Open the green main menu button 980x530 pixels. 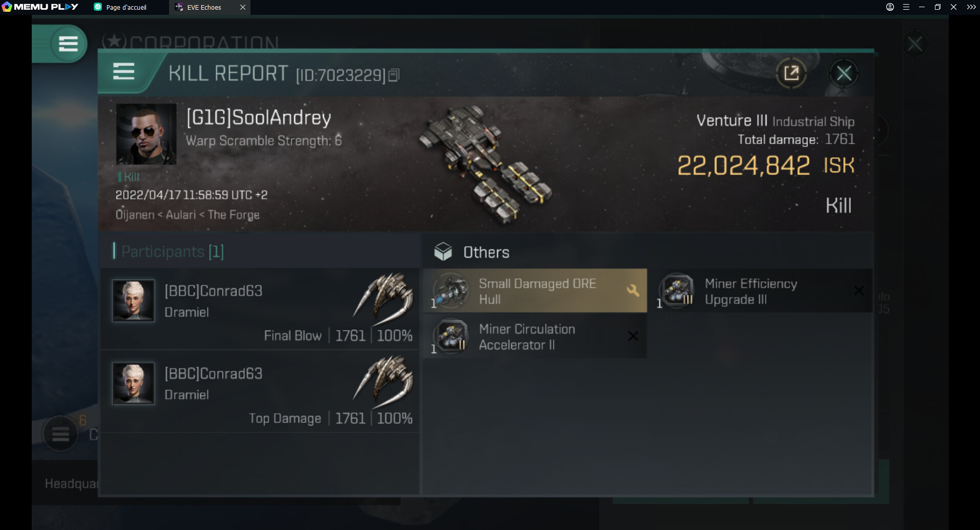[x=68, y=44]
